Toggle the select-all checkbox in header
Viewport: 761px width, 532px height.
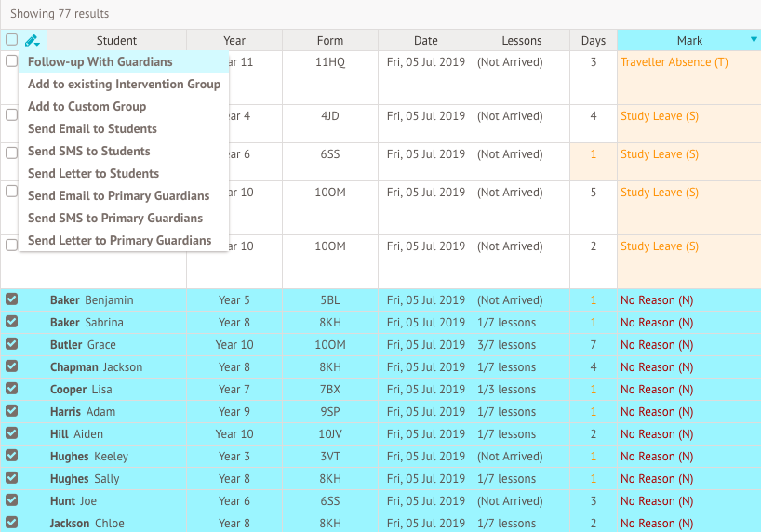[11, 40]
